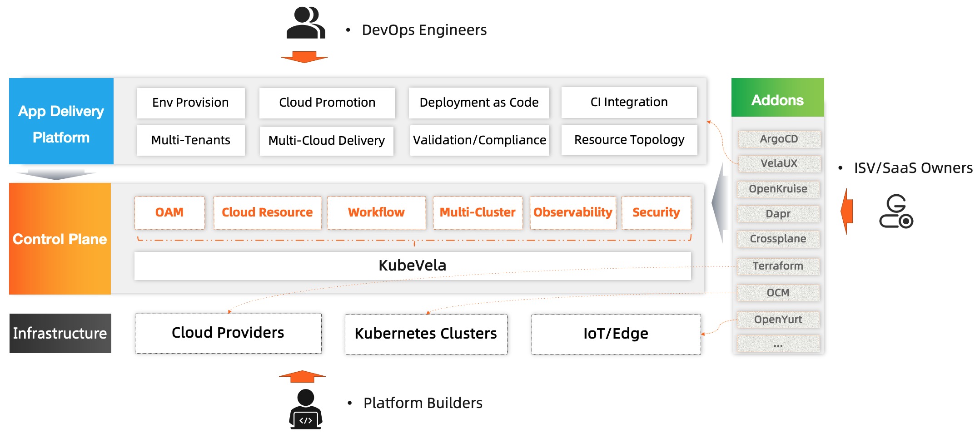Select the Kubernetes Clusters infrastructure box
Viewport: 980px width, 433px height.
pos(426,334)
